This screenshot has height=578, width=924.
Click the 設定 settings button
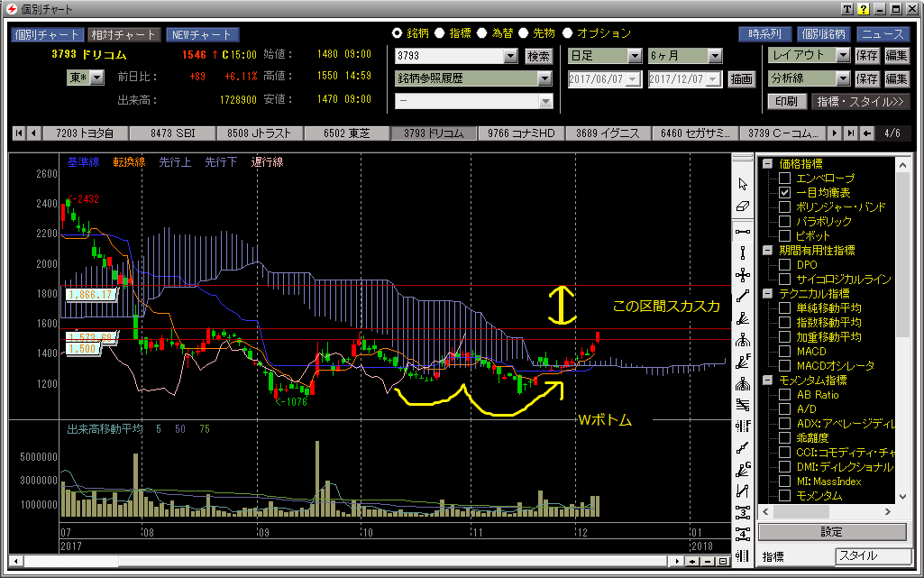[x=831, y=531]
